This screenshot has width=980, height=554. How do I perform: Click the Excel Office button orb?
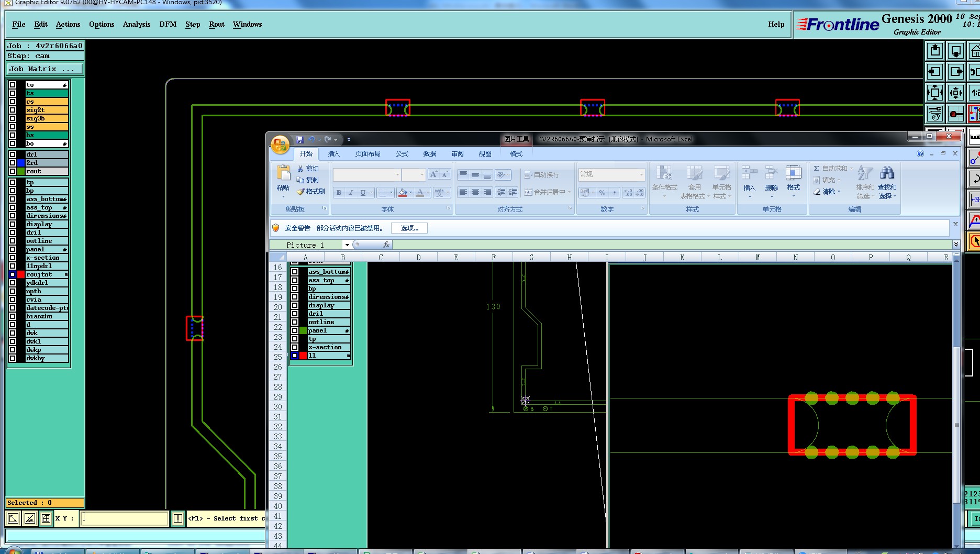pyautogui.click(x=280, y=145)
